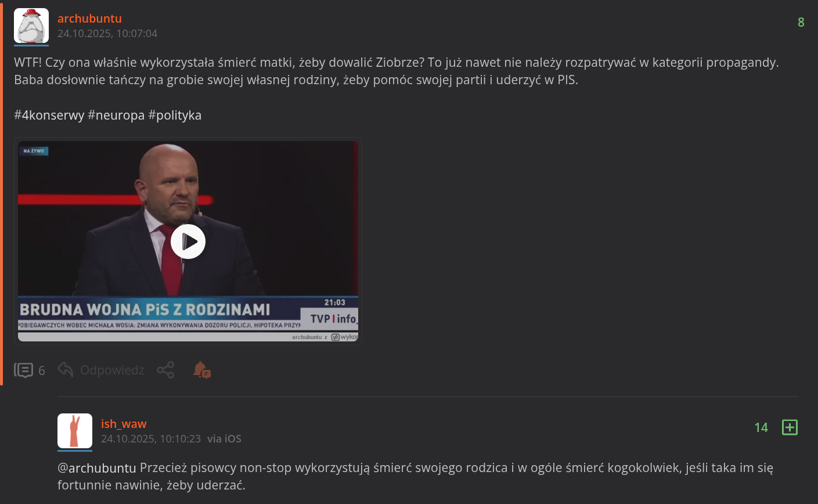Screen dimensions: 818x504
Task: Click the @archubuntu mention in the reply
Action: point(97,467)
